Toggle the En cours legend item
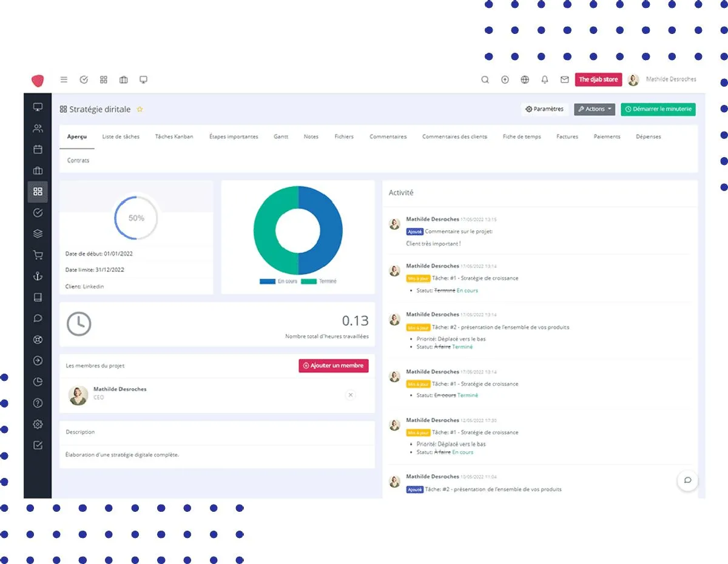The image size is (728, 564). click(x=278, y=281)
